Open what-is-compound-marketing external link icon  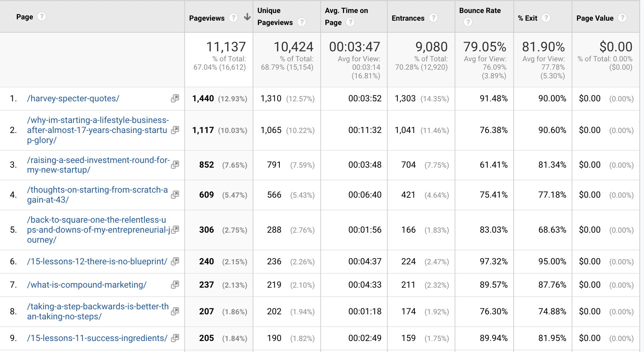(175, 285)
